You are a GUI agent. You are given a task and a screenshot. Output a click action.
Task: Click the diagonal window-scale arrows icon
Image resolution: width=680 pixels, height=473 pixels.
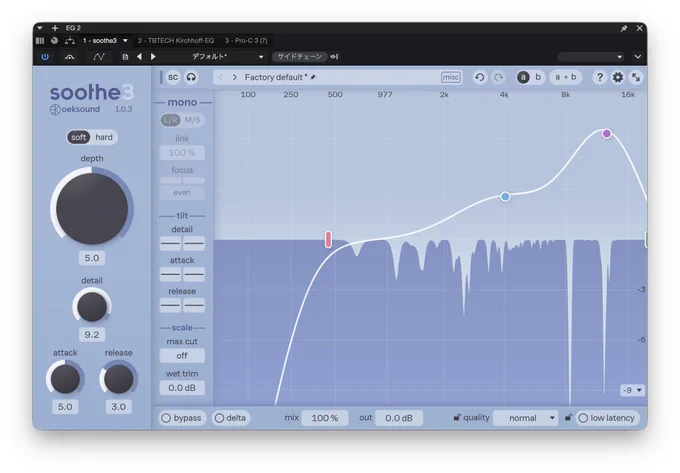(636, 78)
